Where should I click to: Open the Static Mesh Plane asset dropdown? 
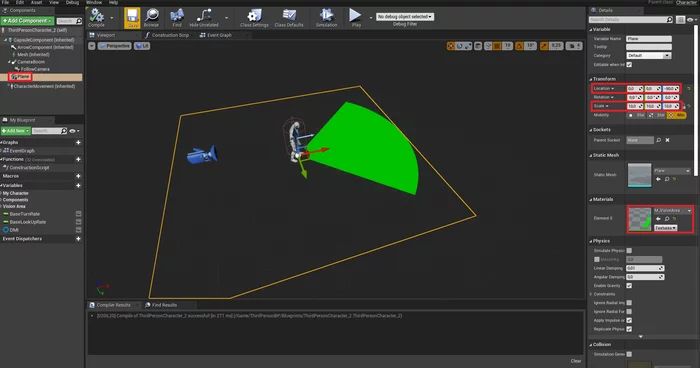pyautogui.click(x=672, y=171)
